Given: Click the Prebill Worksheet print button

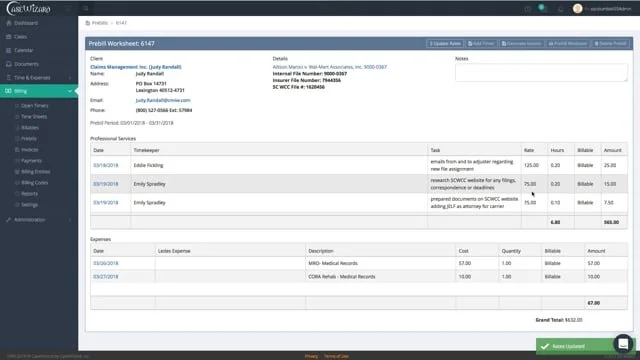Looking at the screenshot, I should (x=567, y=43).
